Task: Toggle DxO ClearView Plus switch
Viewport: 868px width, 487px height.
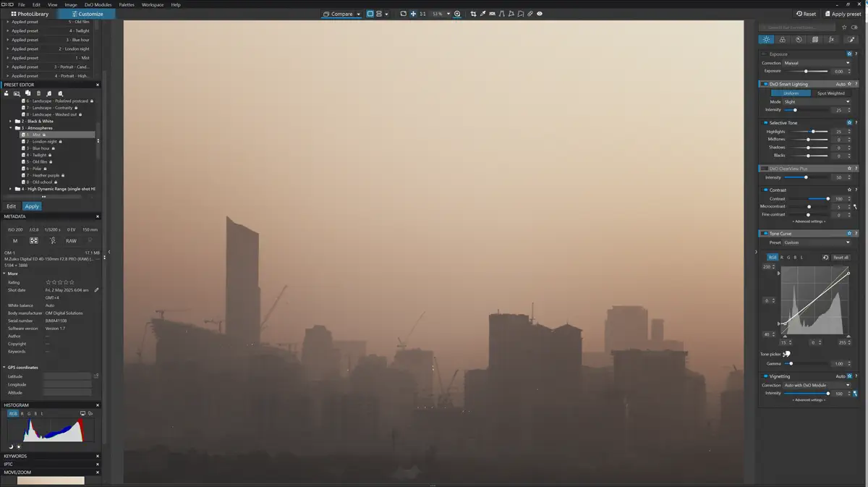Action: (765, 169)
